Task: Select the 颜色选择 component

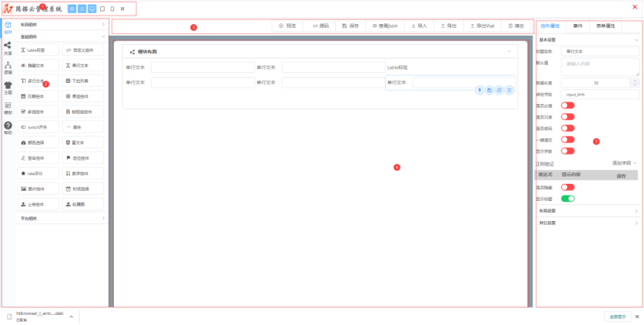Action: pos(38,142)
